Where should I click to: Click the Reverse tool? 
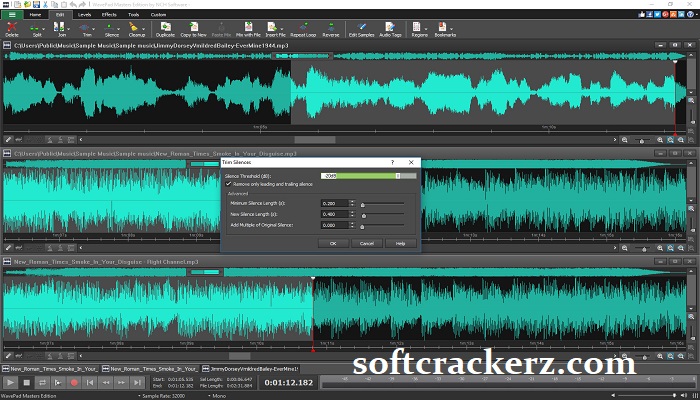click(x=331, y=29)
